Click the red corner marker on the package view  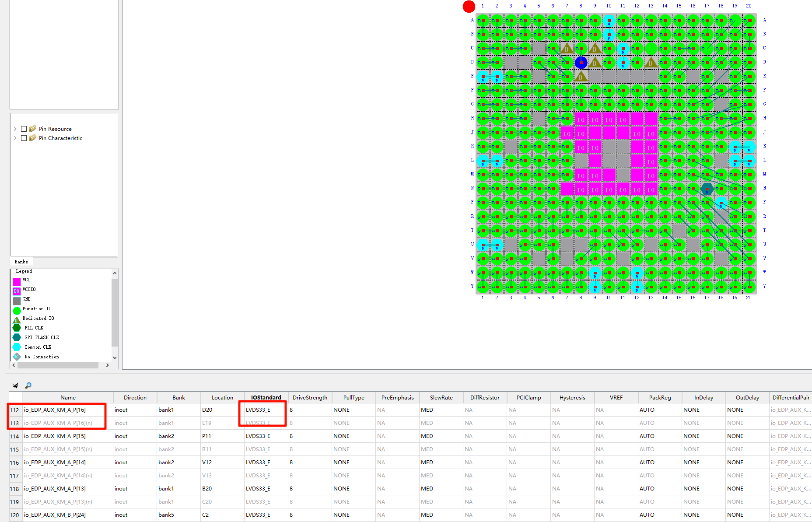(469, 7)
